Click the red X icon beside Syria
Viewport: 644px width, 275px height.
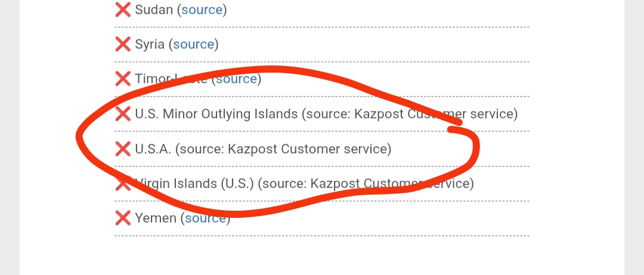click(x=123, y=44)
